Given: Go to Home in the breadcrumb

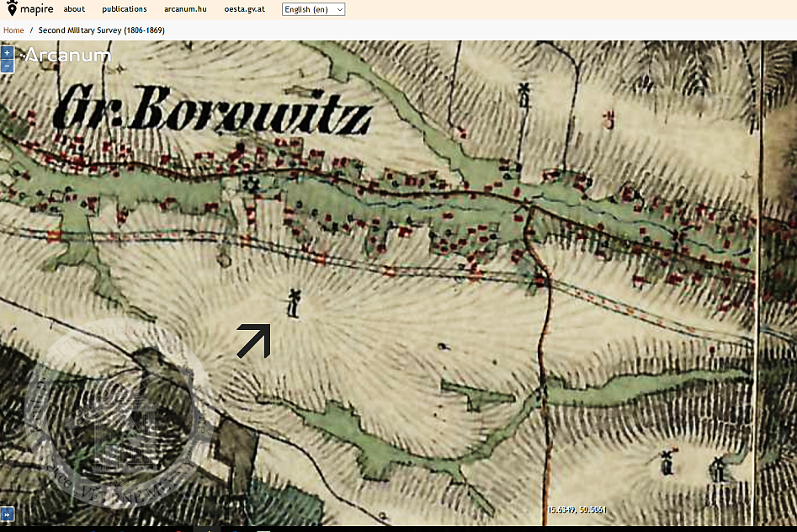Looking at the screenshot, I should [x=13, y=30].
